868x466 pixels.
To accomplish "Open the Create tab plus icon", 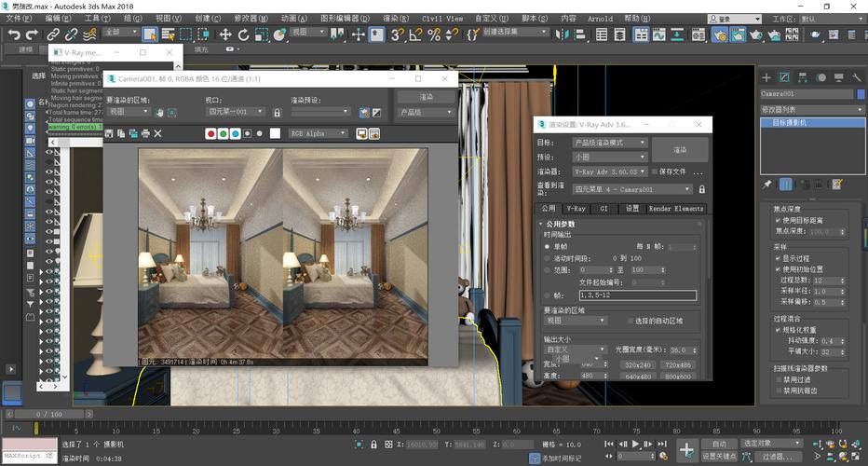I will (x=766, y=77).
